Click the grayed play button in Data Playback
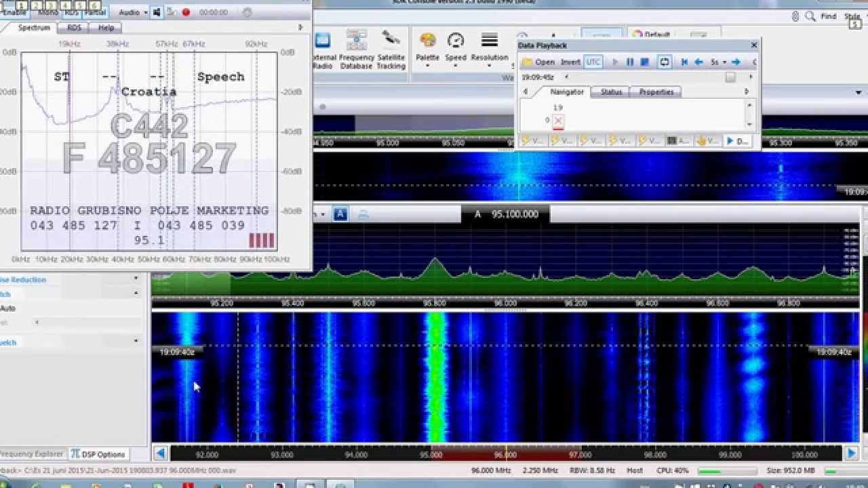868x488 pixels. 616,62
